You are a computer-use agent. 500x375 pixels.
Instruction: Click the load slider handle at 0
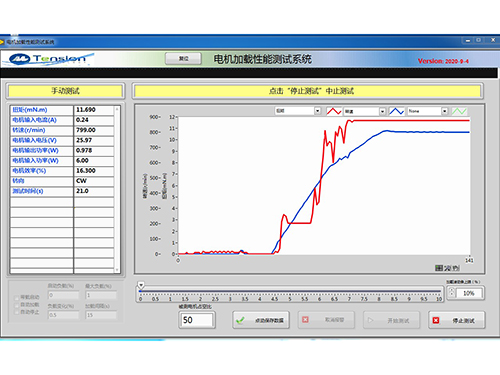point(141,285)
